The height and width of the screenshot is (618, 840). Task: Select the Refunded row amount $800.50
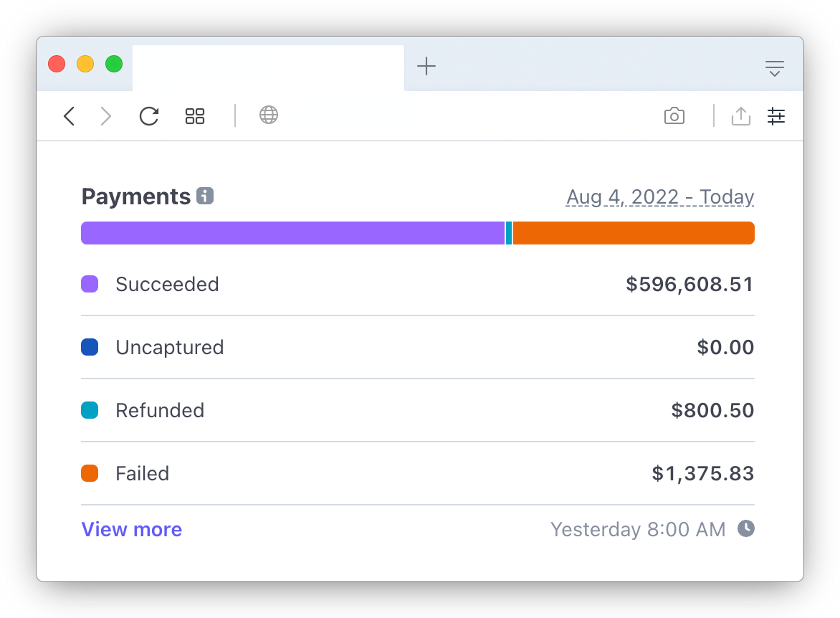(712, 411)
